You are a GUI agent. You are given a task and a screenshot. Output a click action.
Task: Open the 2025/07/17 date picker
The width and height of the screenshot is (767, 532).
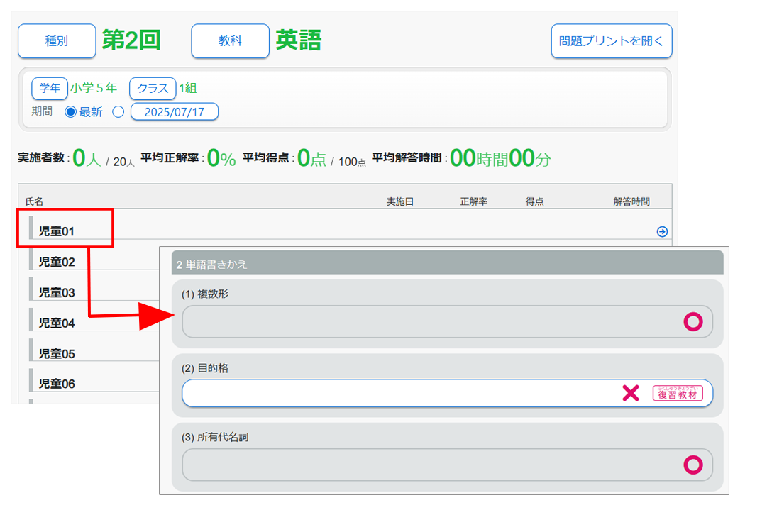point(174,112)
